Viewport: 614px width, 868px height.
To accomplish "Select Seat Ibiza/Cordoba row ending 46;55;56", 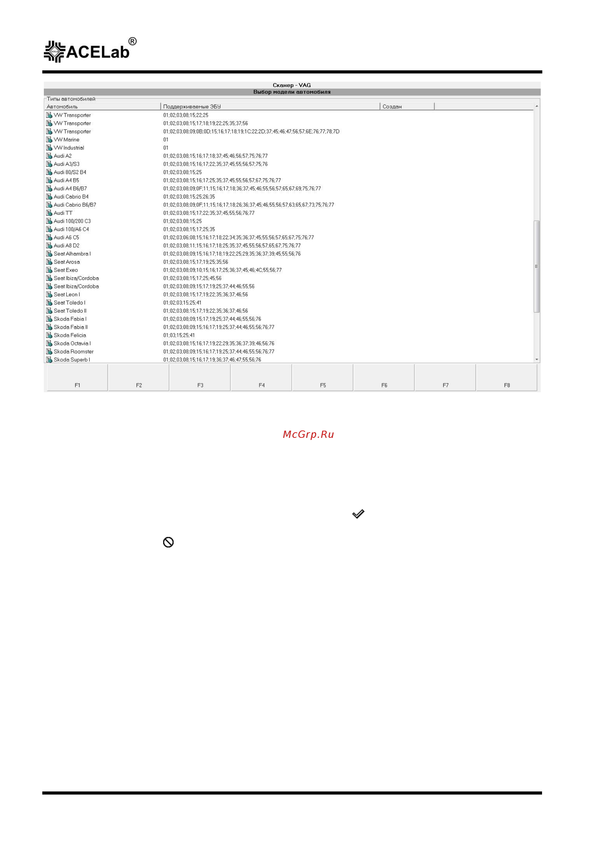I will pos(289,287).
